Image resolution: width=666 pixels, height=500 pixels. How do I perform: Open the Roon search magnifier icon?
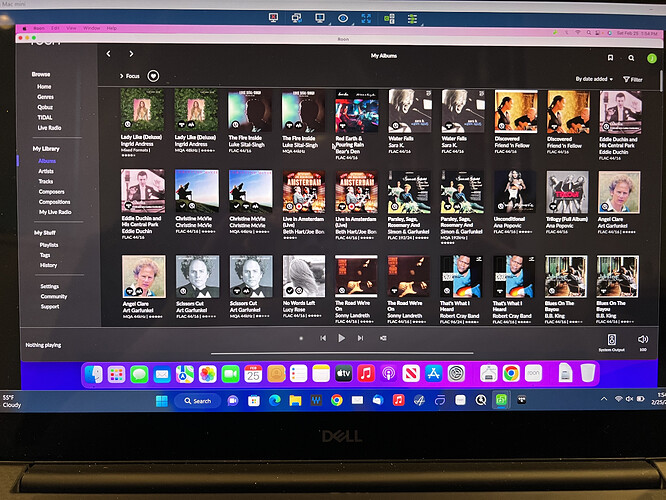pyautogui.click(x=631, y=58)
